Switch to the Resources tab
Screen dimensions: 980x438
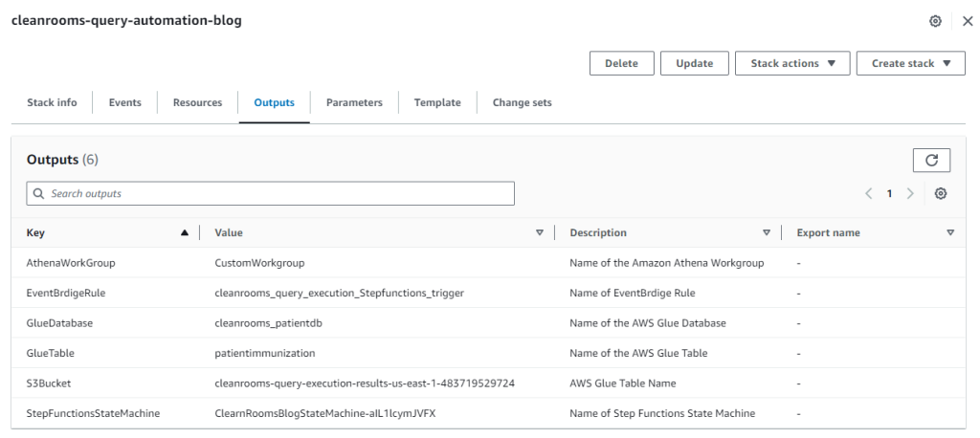pyautogui.click(x=197, y=102)
